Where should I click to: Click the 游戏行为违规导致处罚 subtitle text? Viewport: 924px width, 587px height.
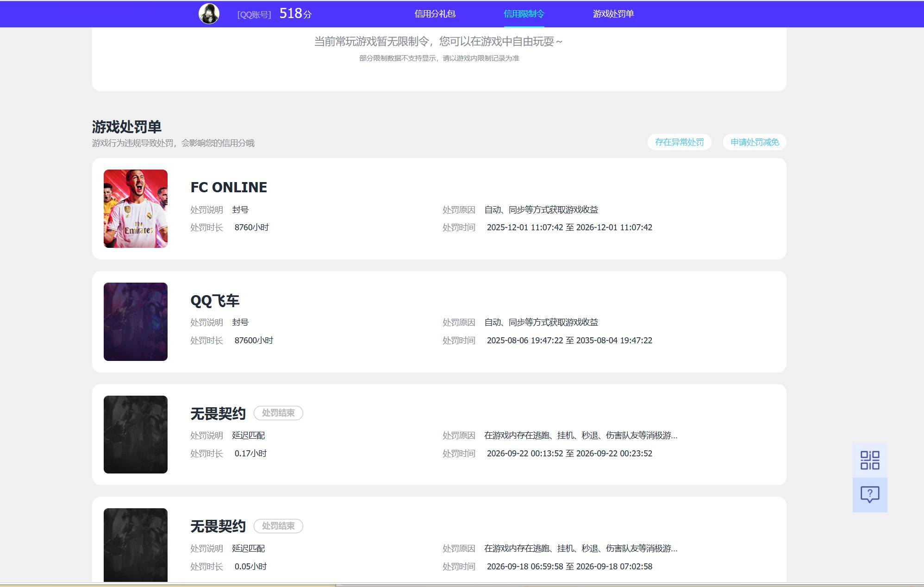[173, 143]
